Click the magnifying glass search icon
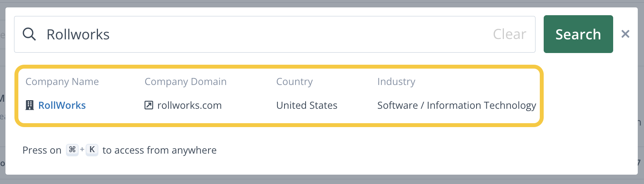The width and height of the screenshot is (644, 184). (x=29, y=34)
